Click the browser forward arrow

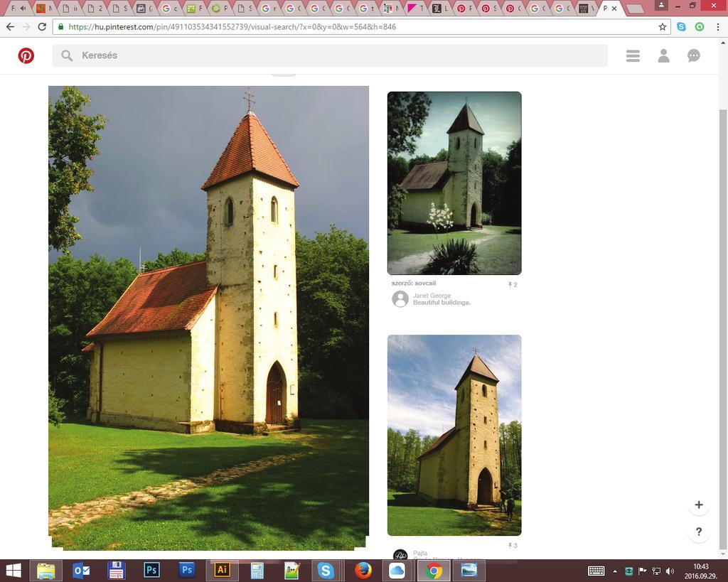pos(26,27)
